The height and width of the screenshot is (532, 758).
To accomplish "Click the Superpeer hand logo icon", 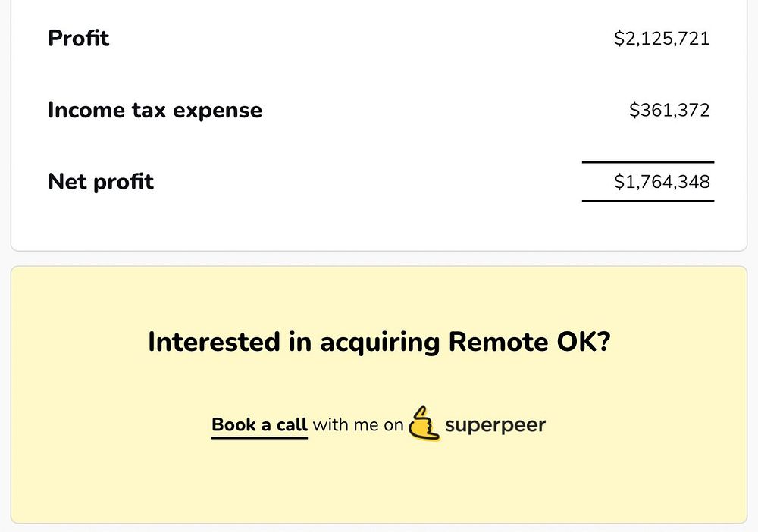I will click(x=424, y=424).
